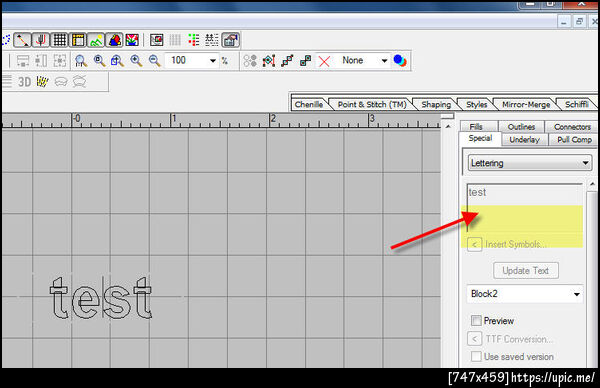This screenshot has width=600, height=388.
Task: Open the Fills tab
Action: 476,127
